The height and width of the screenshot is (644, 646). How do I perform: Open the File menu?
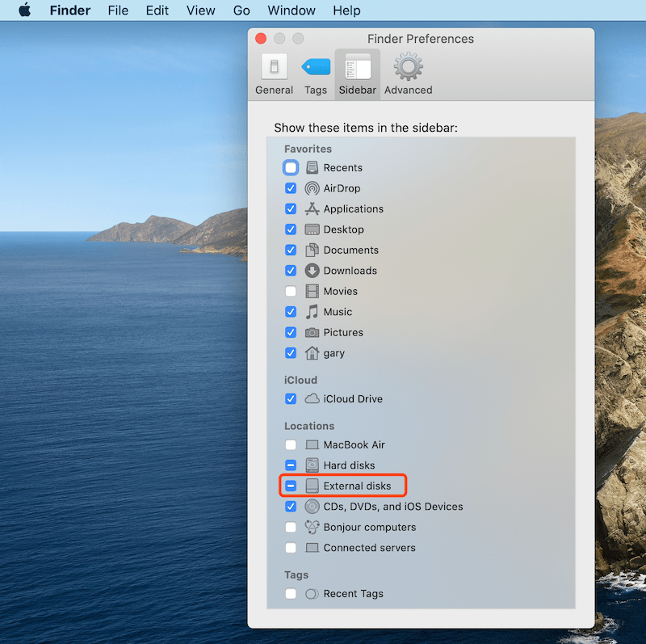tap(118, 11)
